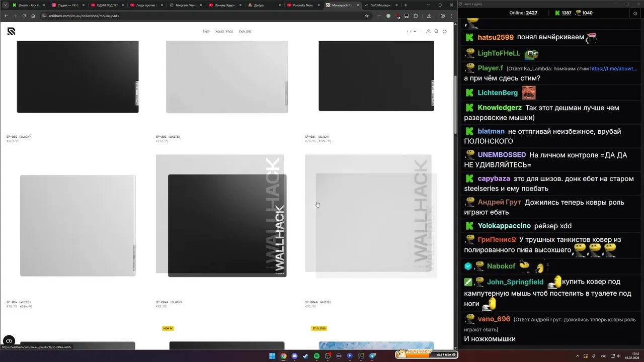Open the SP-004A (BLACK) product link
This screenshot has width=644, height=362.
[x=169, y=302]
